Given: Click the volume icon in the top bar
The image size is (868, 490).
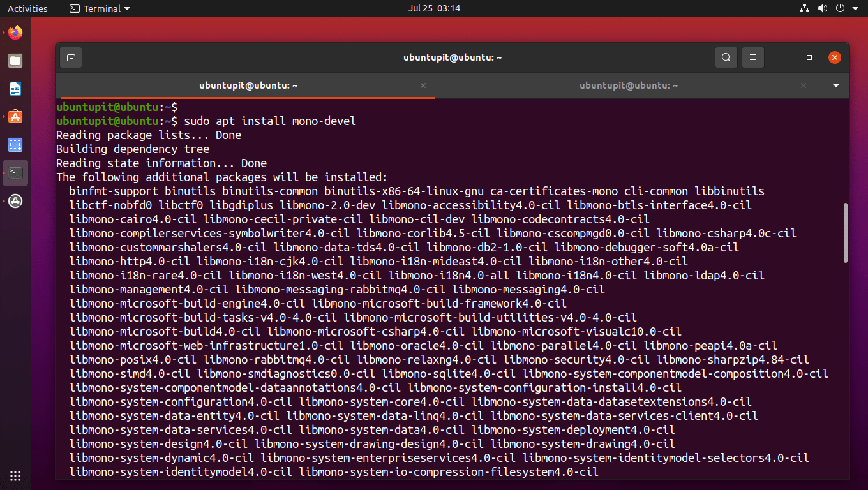Looking at the screenshot, I should tap(823, 8).
